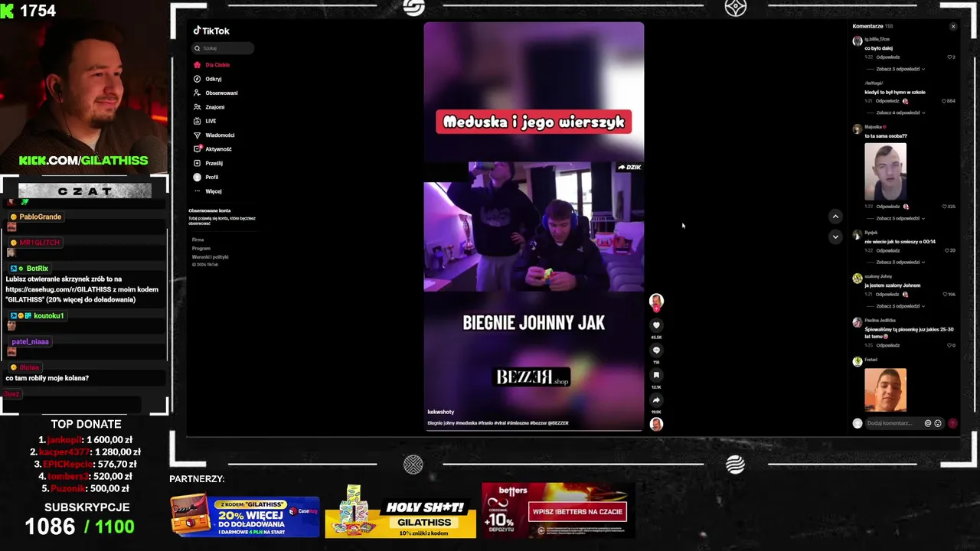Viewport: 980px width, 551px height.
Task: Open the sound disc avatar under share
Action: (x=656, y=424)
